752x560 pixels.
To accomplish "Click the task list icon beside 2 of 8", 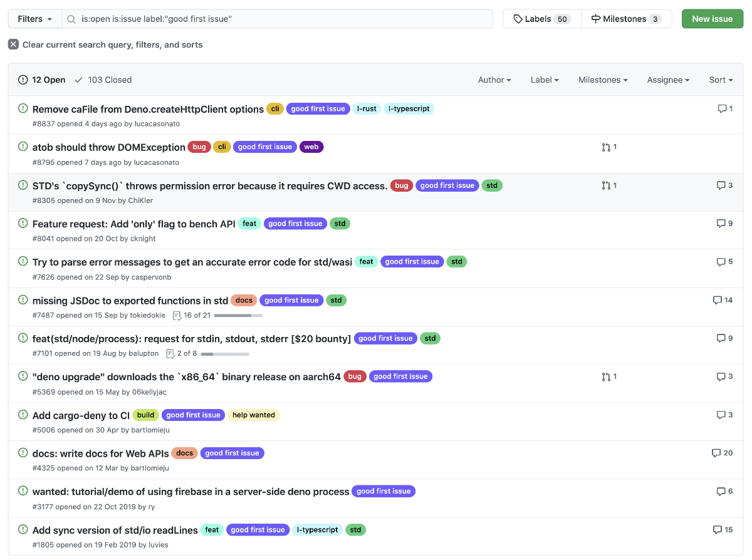I will 170,354.
